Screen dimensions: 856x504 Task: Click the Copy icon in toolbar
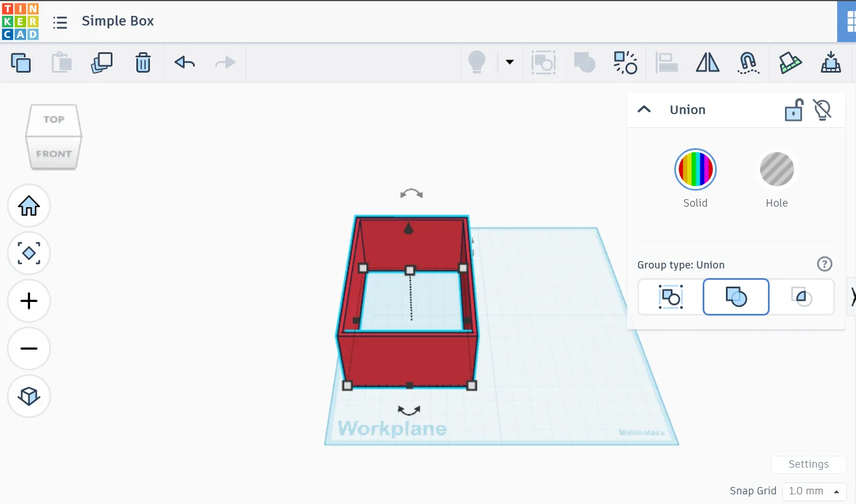click(x=21, y=62)
